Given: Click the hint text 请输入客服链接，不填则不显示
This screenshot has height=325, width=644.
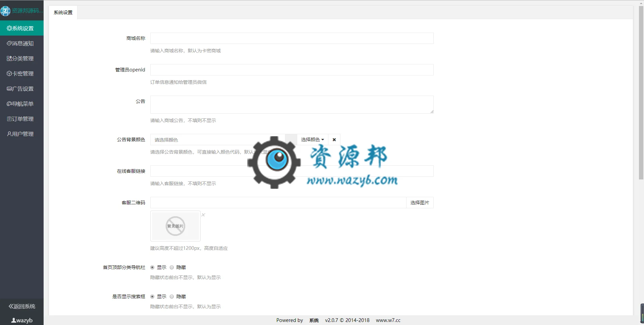Looking at the screenshot, I should (183, 183).
